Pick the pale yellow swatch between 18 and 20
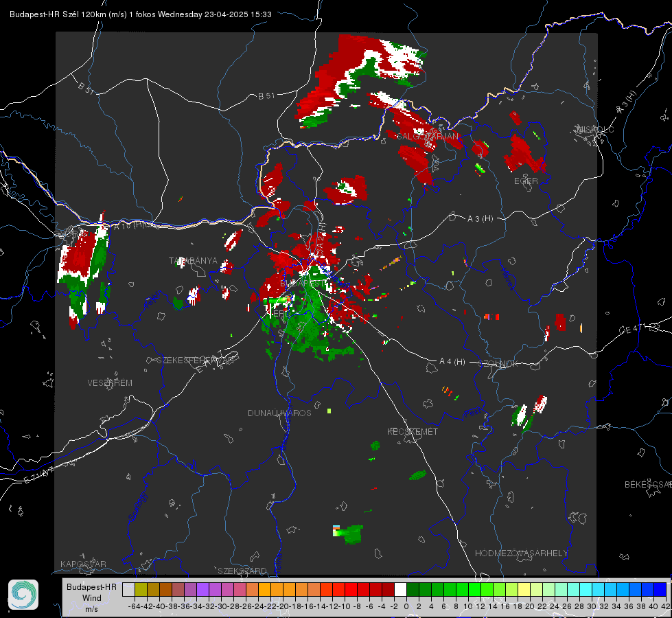672x618 pixels. click(524, 590)
